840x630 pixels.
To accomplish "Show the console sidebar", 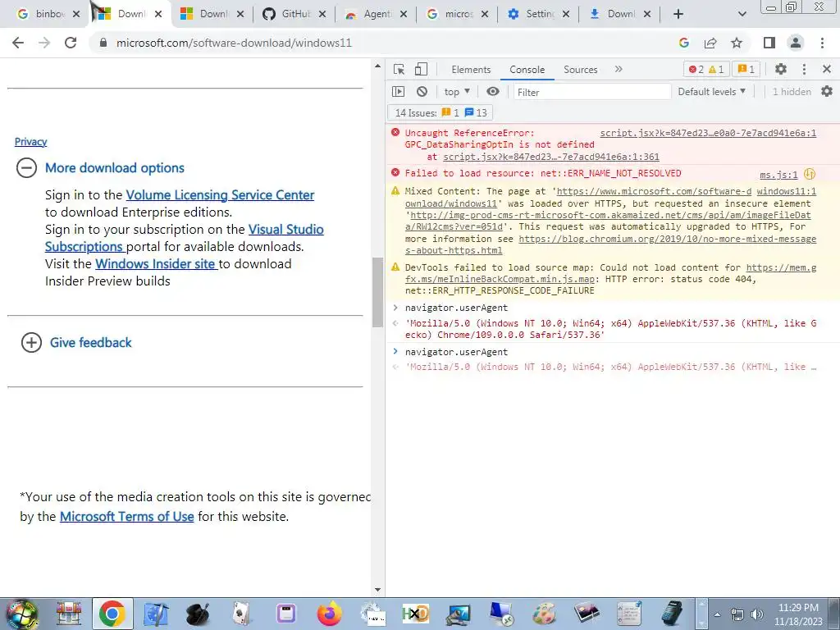I will [398, 92].
